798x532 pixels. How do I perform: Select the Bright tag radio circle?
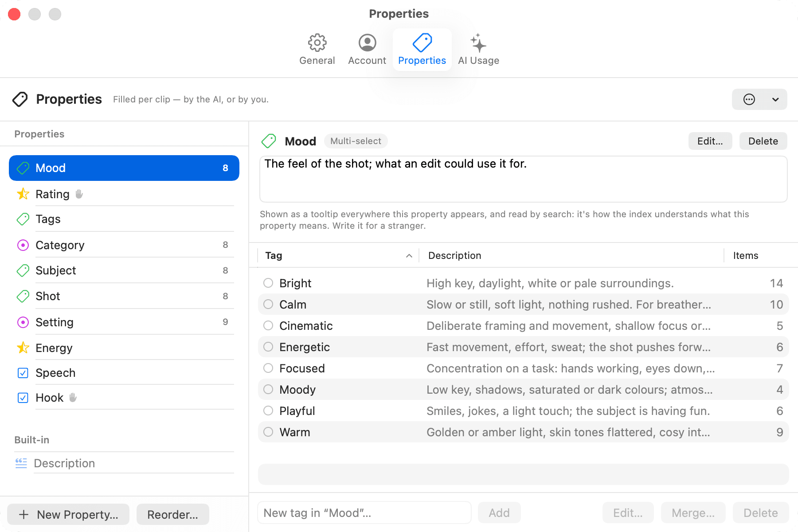coord(268,283)
